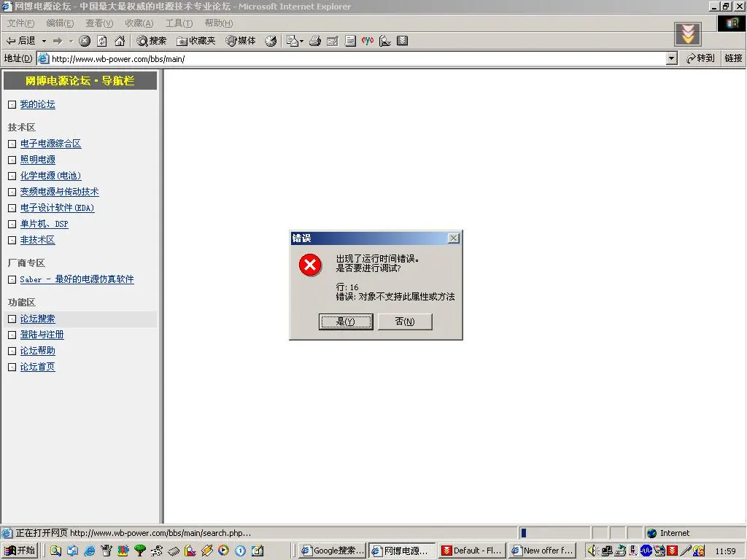Click the red FlashGet tray icon
The image size is (747, 560).
[672, 551]
